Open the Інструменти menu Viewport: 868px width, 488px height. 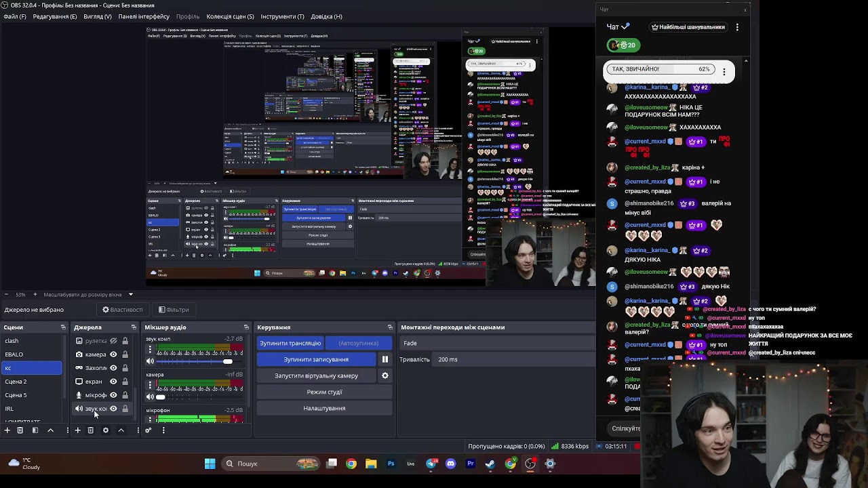point(282,16)
